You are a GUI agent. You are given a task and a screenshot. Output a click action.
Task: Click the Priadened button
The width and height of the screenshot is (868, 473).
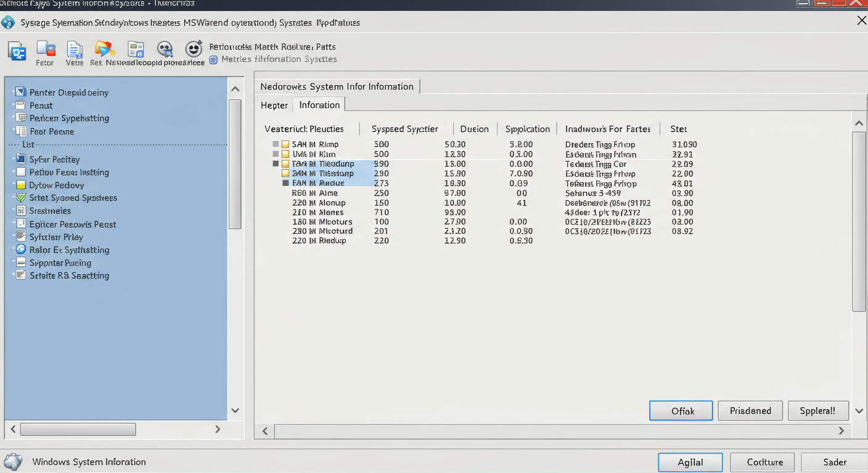[750, 411]
